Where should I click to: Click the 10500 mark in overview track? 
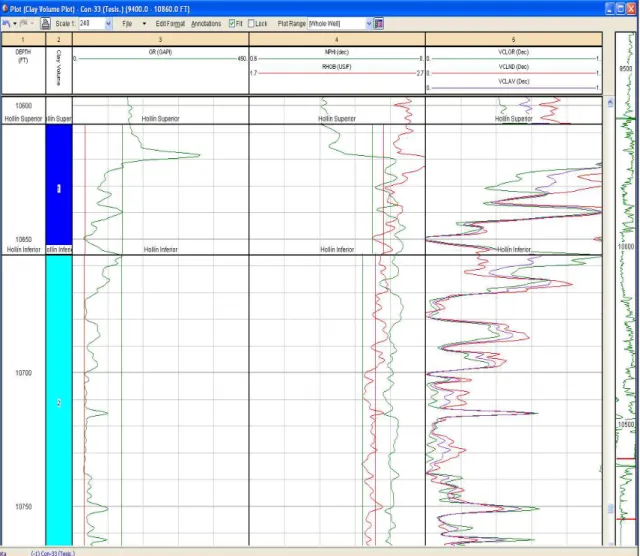pyautogui.click(x=626, y=425)
